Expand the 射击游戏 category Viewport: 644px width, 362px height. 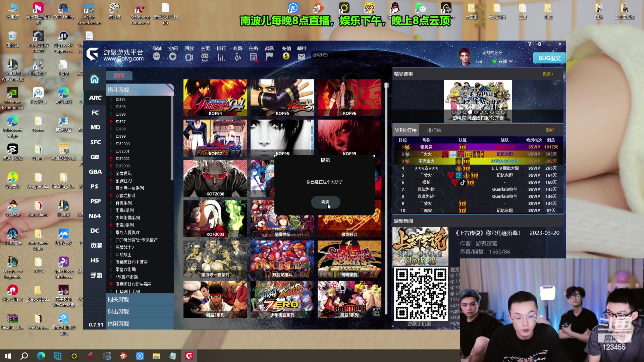[x=140, y=311]
